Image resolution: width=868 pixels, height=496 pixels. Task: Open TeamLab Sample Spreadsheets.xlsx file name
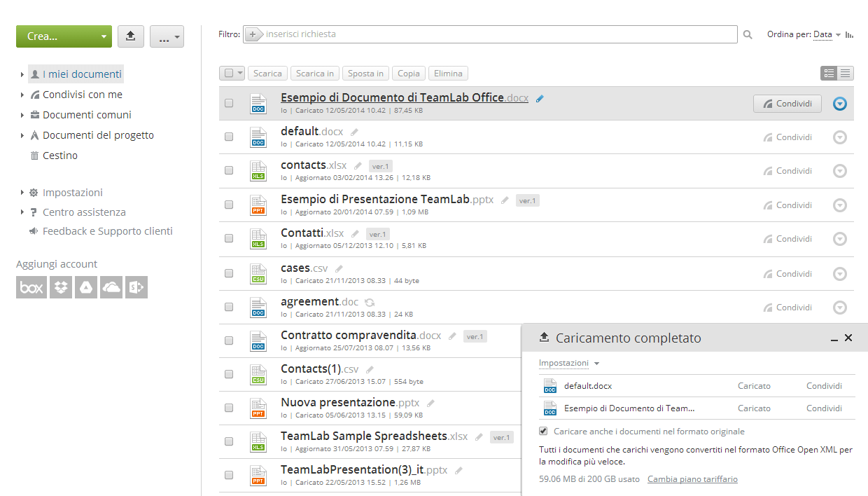tap(374, 436)
